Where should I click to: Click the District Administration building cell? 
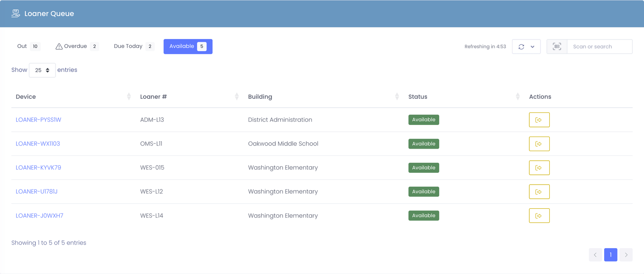click(x=280, y=120)
